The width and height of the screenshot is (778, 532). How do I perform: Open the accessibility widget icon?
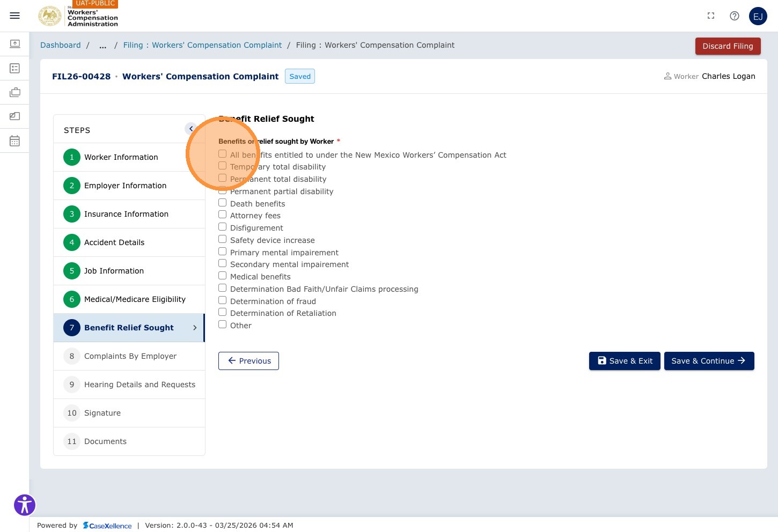click(25, 505)
